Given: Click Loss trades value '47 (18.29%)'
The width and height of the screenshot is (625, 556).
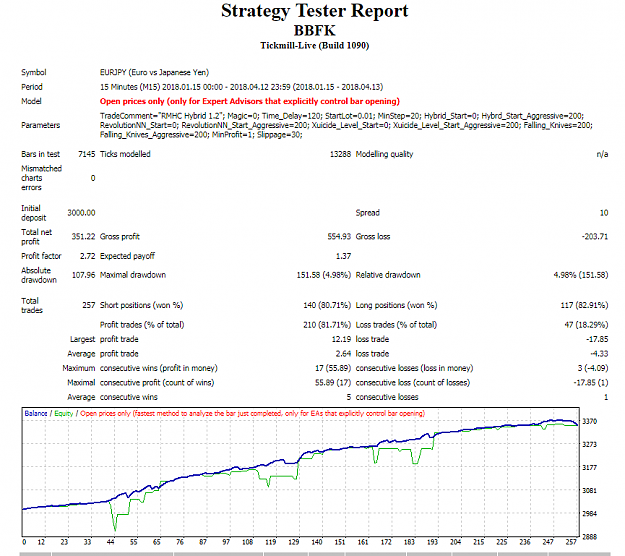Looking at the screenshot, I should point(586,325).
